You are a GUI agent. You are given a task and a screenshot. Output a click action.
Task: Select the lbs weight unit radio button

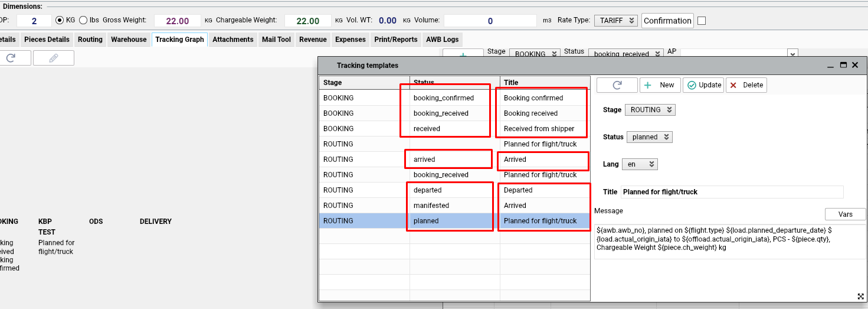[x=83, y=20]
